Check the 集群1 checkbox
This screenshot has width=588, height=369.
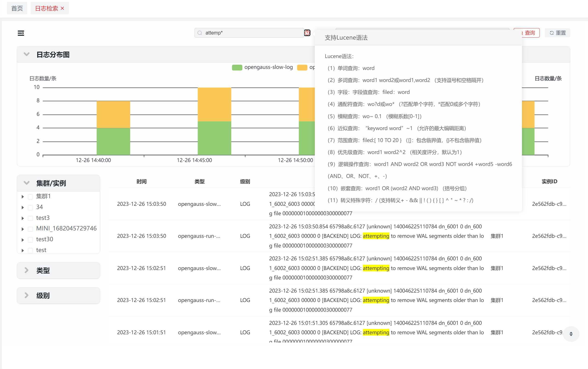coord(31,197)
